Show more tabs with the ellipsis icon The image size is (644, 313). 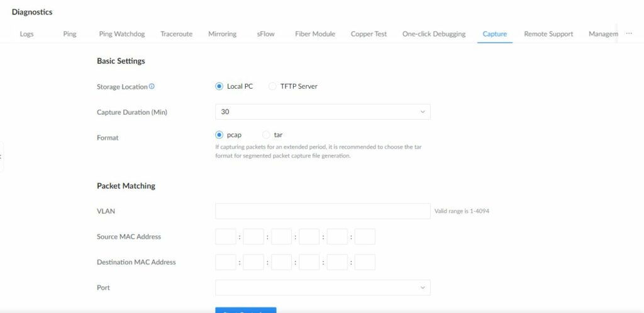pos(629,34)
